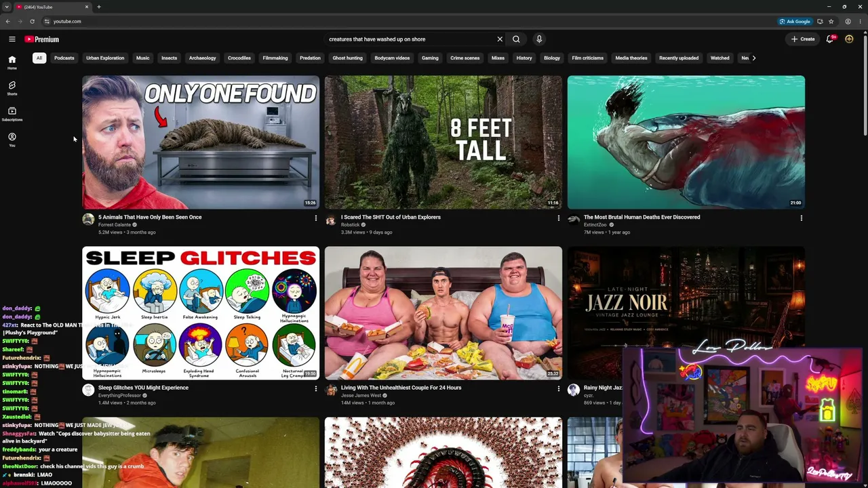The height and width of the screenshot is (488, 868).
Task: Choose the Crocodiles chip
Action: tap(239, 58)
